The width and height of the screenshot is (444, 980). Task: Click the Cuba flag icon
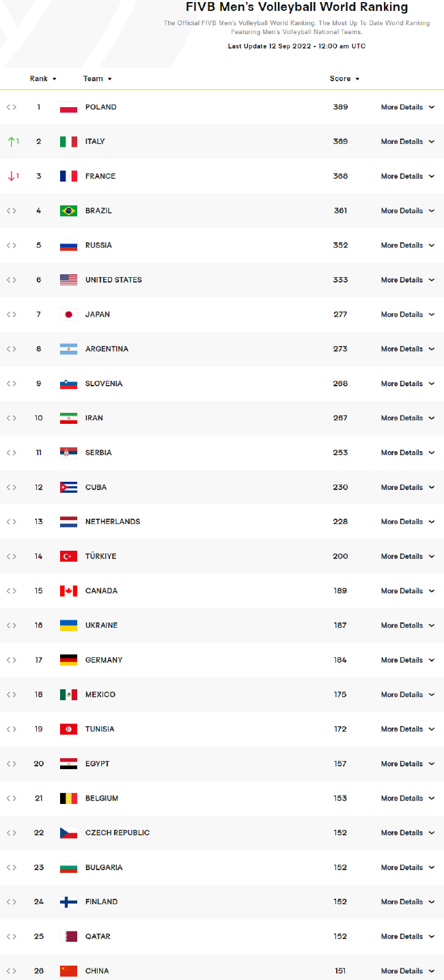[x=68, y=487]
